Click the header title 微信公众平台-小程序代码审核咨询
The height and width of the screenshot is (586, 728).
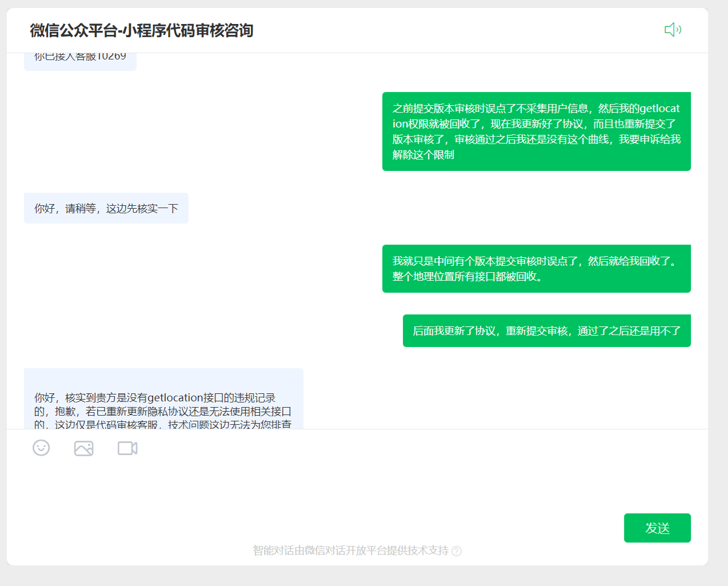click(x=142, y=30)
